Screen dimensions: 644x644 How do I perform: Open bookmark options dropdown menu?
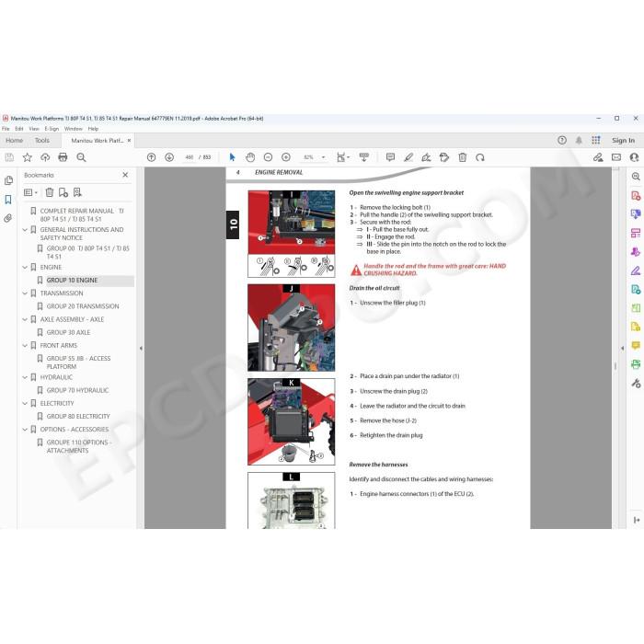30,192
